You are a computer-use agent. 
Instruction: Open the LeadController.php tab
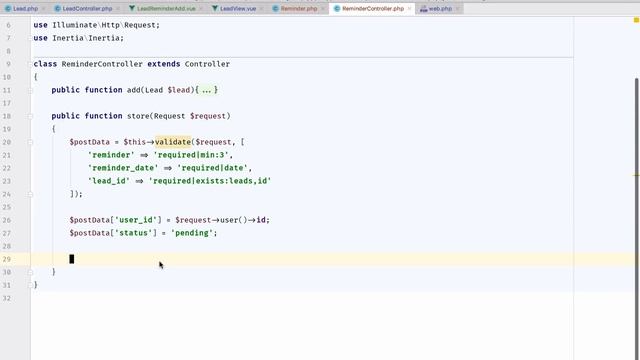[87, 9]
